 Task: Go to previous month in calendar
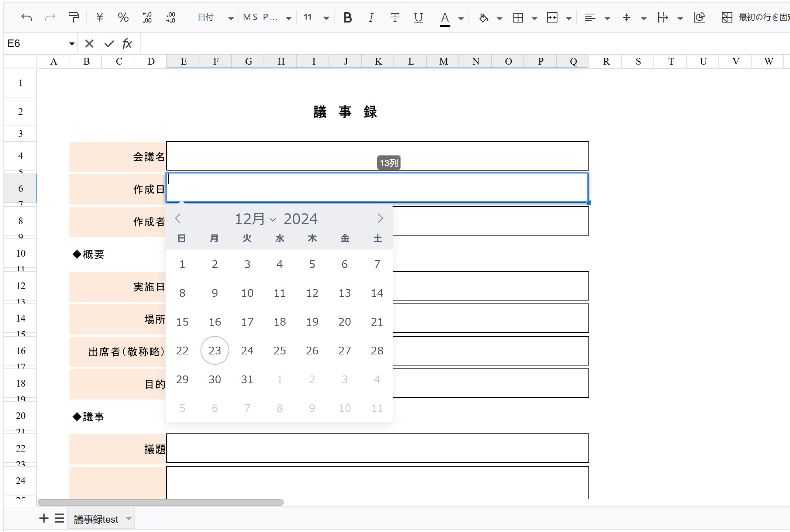click(178, 218)
